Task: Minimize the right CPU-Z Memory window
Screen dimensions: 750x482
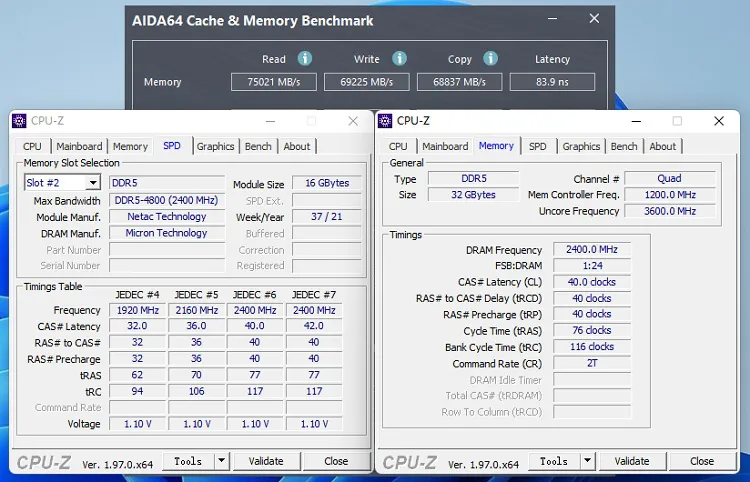Action: tap(636, 121)
